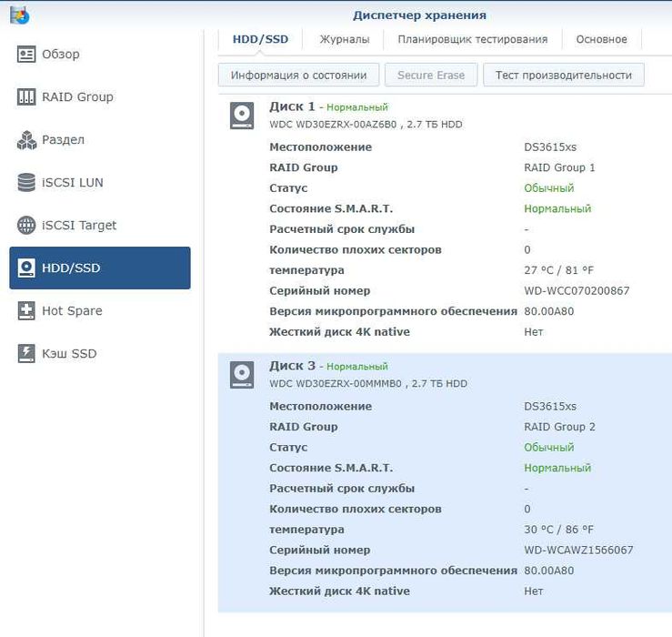Switch to the HDD/SSD tab
Viewport: 672px width, 637px height.
(x=260, y=39)
